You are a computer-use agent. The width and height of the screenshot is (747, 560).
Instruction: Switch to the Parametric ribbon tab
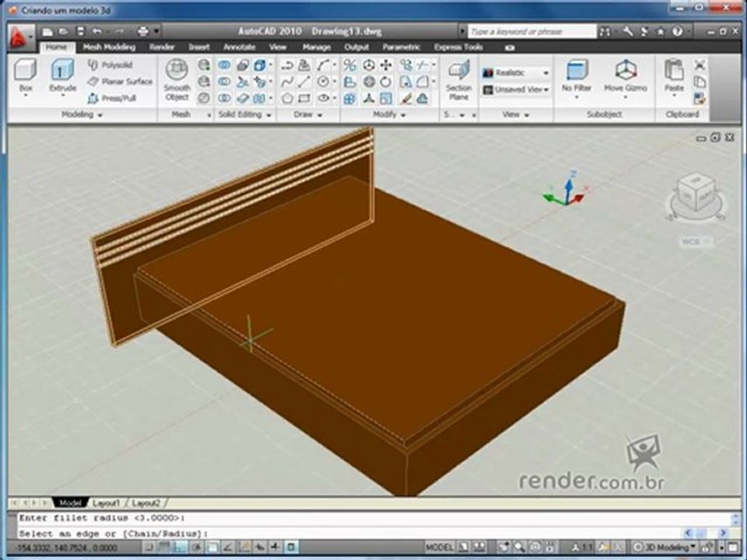(x=402, y=47)
